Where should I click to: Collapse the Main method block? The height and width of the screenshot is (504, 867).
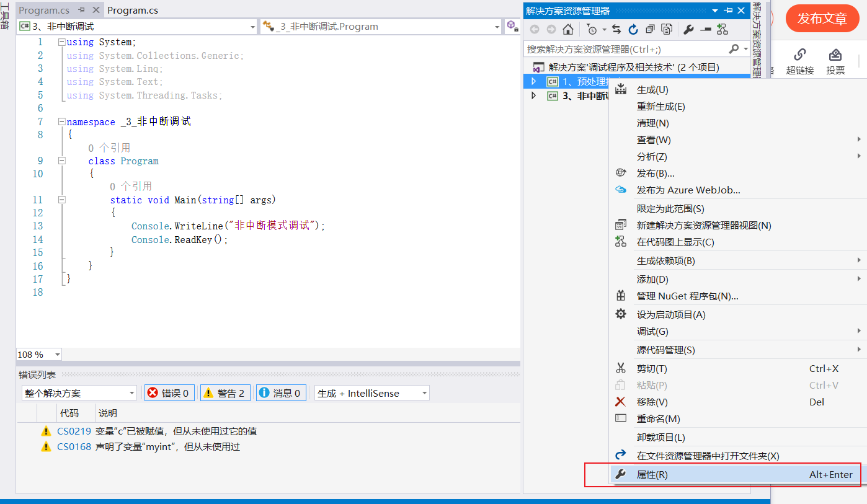tap(61, 200)
